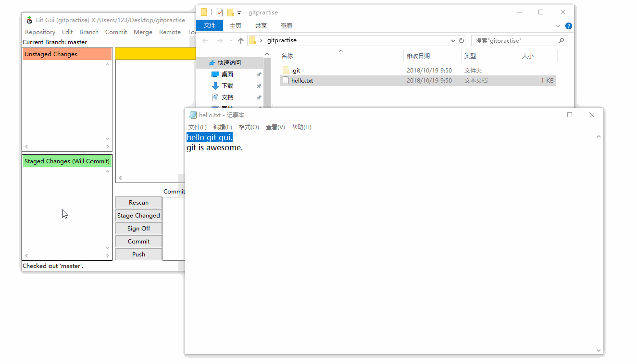This screenshot has height=364, width=637.
Task: Open the customize quick access toolbar dropdown
Action: tap(239, 13)
